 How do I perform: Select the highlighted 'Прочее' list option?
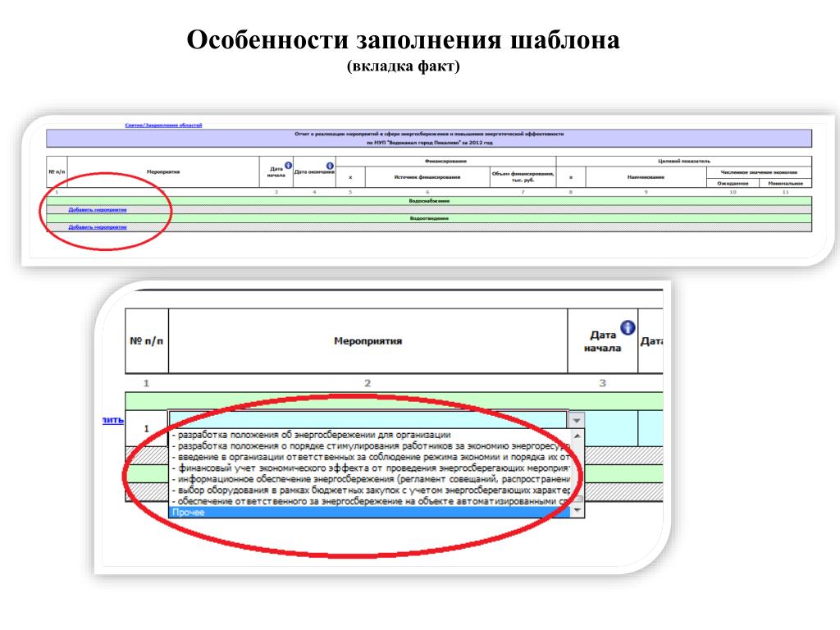(x=370, y=512)
